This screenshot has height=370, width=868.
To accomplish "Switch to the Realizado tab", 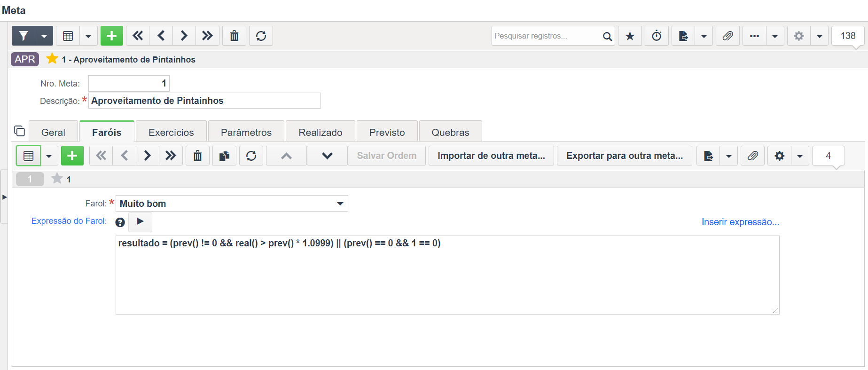I will pyautogui.click(x=321, y=132).
